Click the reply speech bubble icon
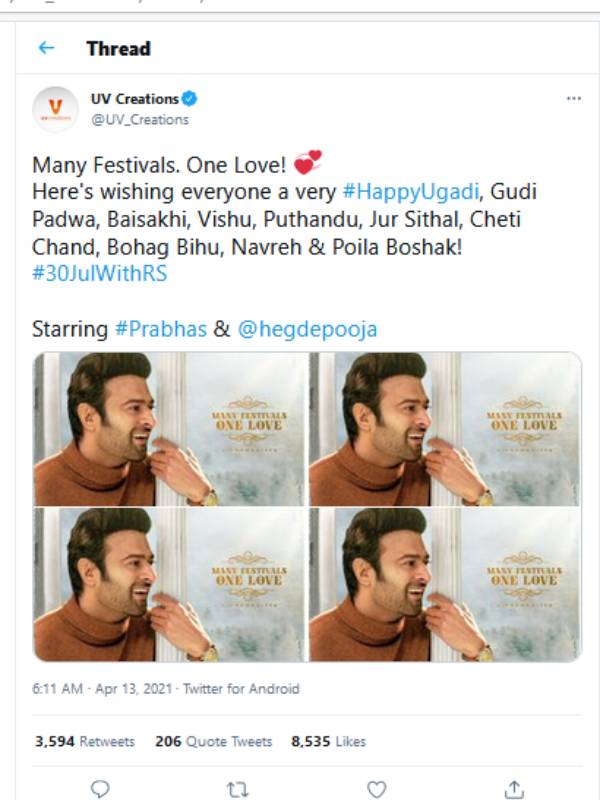This screenshot has width=600, height=800. [x=99, y=789]
